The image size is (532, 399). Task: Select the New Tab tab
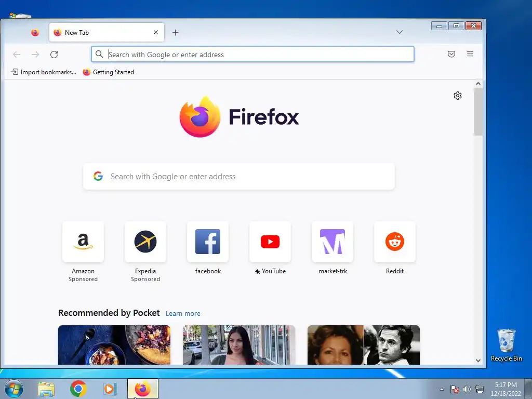tap(107, 33)
